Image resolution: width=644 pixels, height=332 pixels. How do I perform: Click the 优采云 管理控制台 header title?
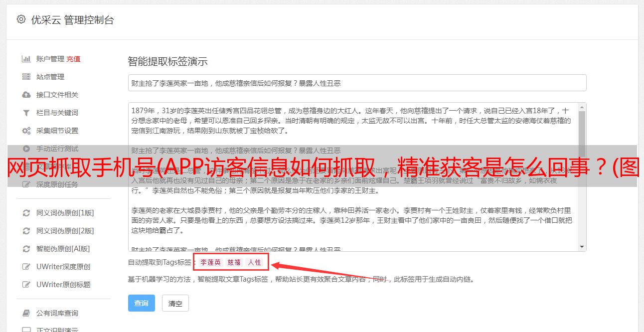point(72,20)
